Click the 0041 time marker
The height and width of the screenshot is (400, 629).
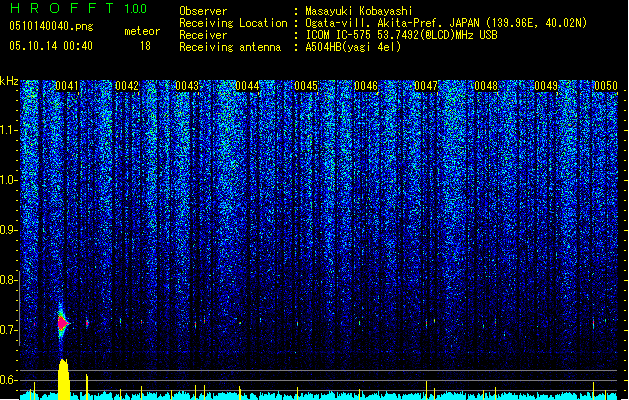coord(67,86)
